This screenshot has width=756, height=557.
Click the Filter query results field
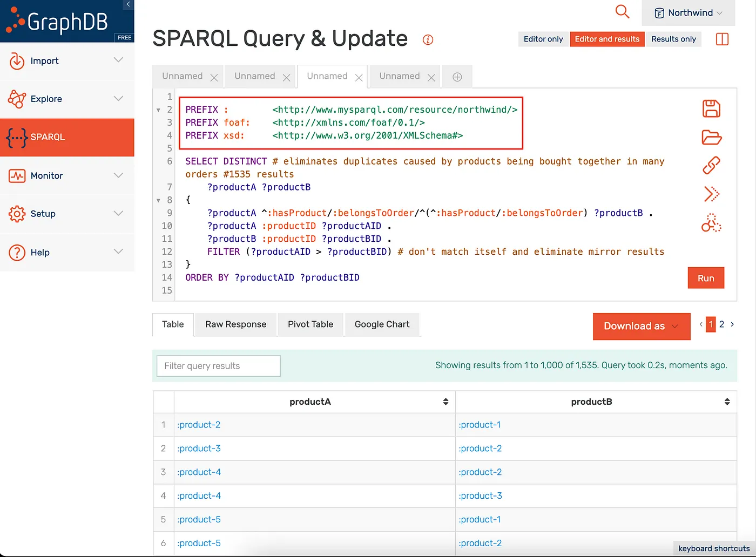[218, 366]
